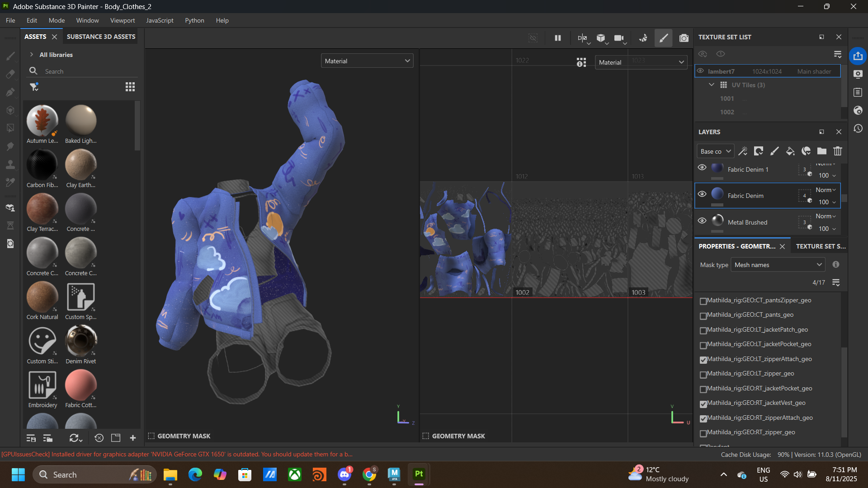This screenshot has height=488, width=868.
Task: Click the Export textures icon
Action: pyautogui.click(x=858, y=56)
